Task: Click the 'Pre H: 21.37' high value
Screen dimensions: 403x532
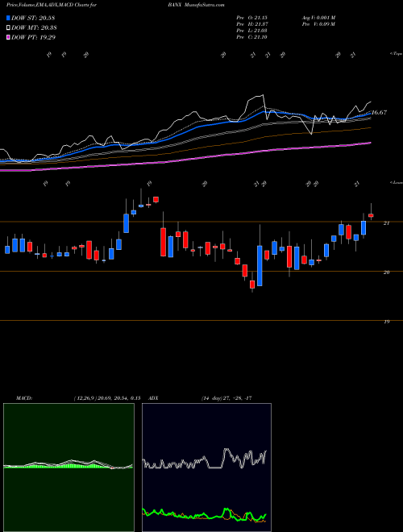Action: point(252,24)
